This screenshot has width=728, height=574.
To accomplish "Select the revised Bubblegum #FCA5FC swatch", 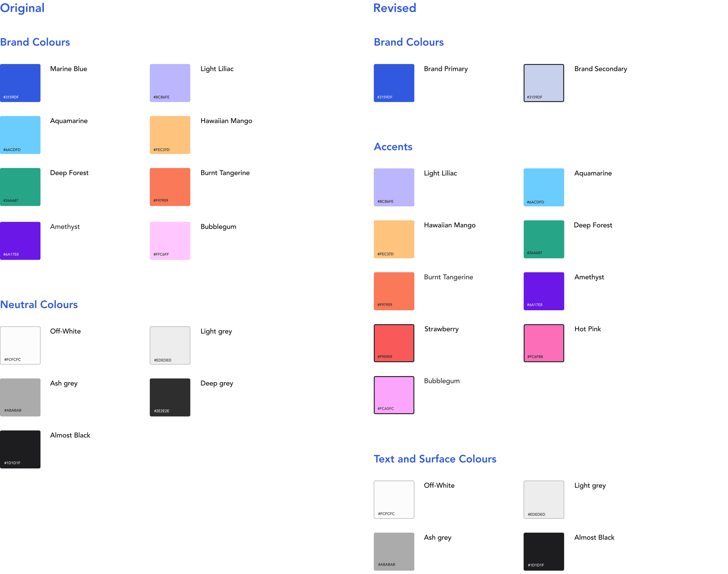I will pos(394,395).
